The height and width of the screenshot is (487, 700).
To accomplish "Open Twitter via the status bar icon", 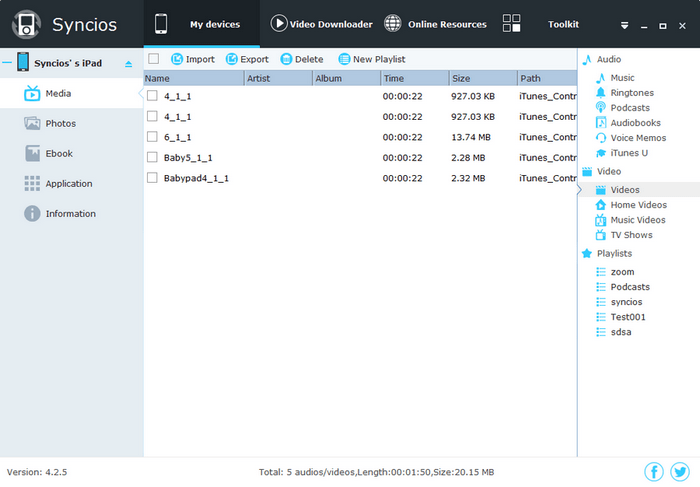I will point(680,472).
